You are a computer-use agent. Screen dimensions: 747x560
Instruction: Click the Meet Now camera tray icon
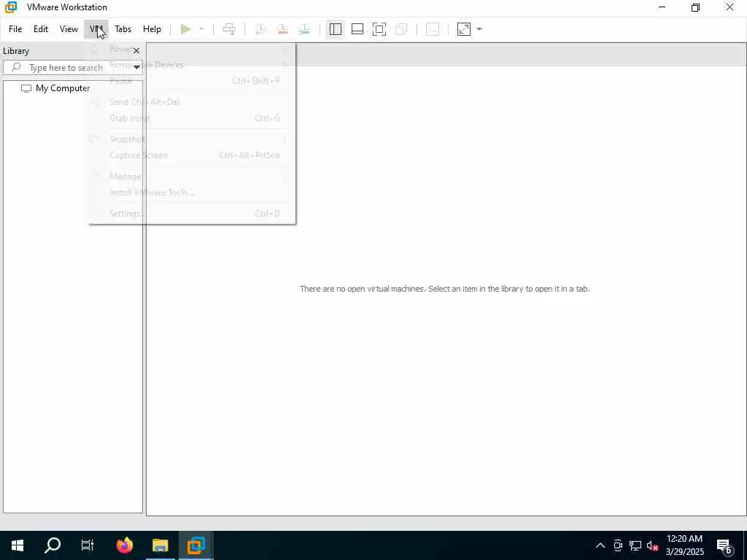tap(618, 545)
